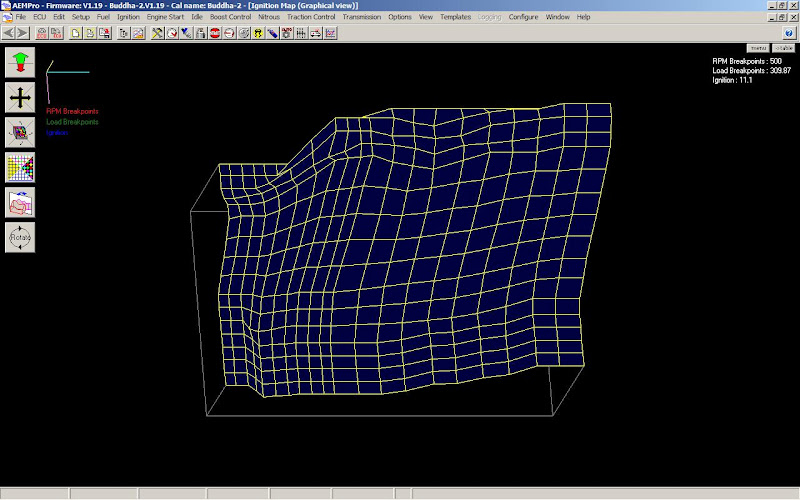Click the red-green up/down arrows icon
Screen dimensions: 800x500
pyautogui.click(x=20, y=62)
